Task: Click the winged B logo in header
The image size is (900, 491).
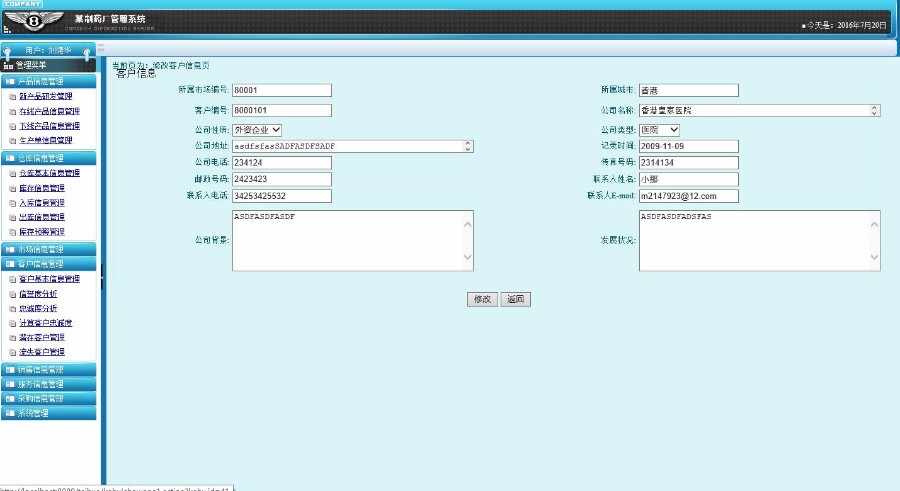Action: (33, 21)
